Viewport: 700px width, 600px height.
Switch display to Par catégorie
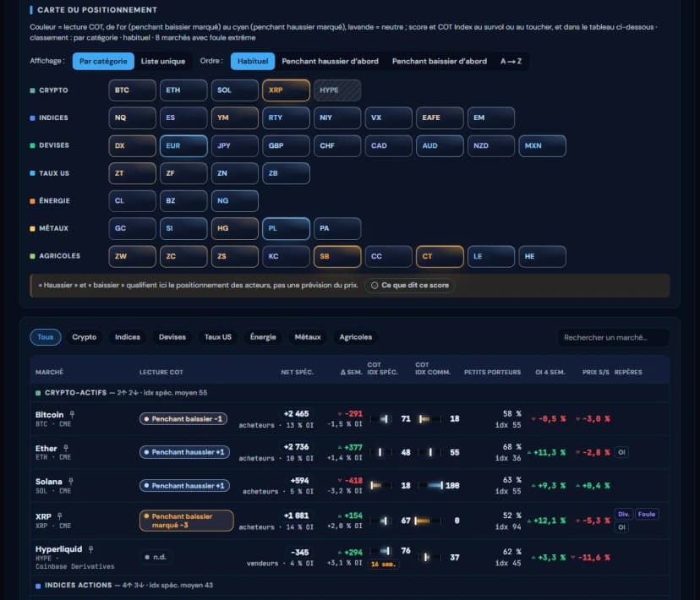click(x=103, y=61)
